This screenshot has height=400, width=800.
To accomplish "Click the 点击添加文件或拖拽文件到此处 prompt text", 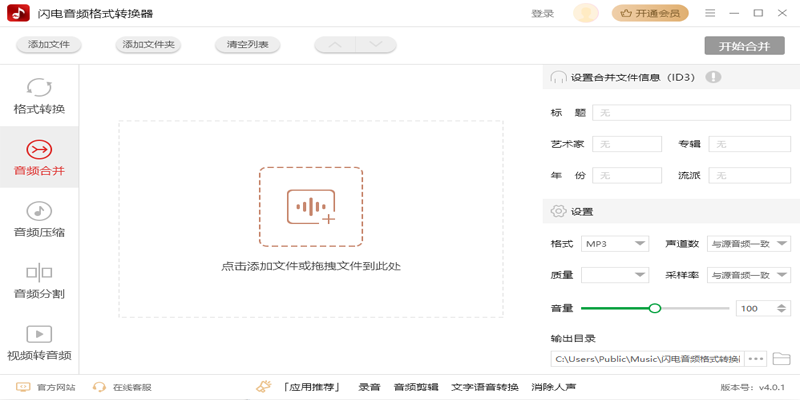I will 311,266.
